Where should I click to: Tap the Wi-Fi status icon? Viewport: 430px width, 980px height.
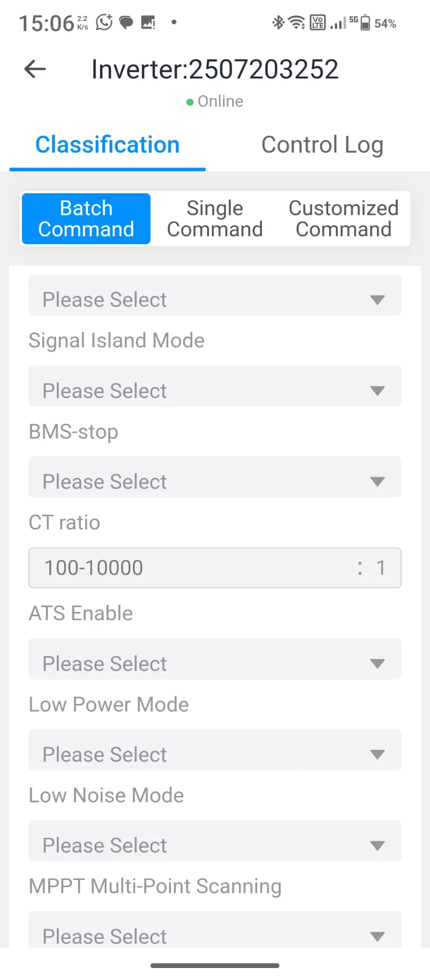pos(297,22)
